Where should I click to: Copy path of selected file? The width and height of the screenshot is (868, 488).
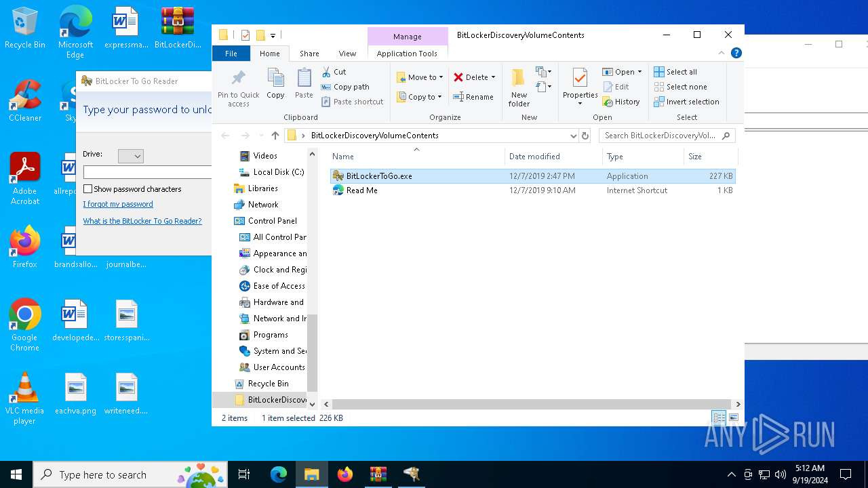coord(345,87)
